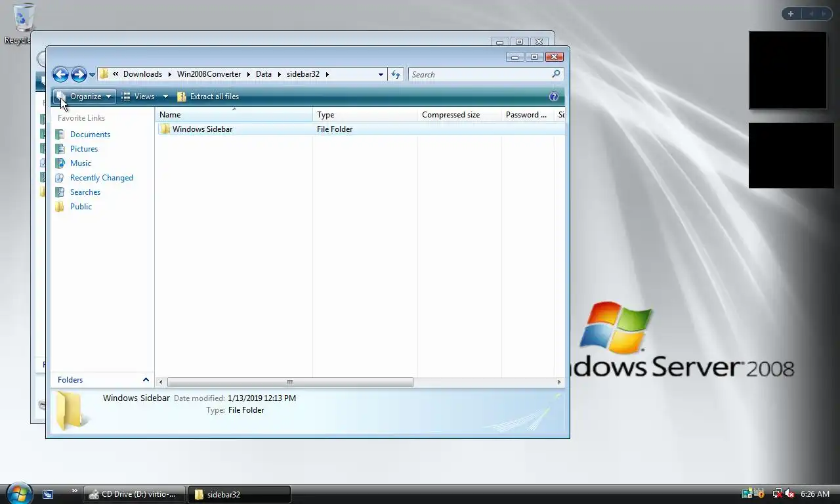Add gadget with sidebar plus button

[x=791, y=14]
